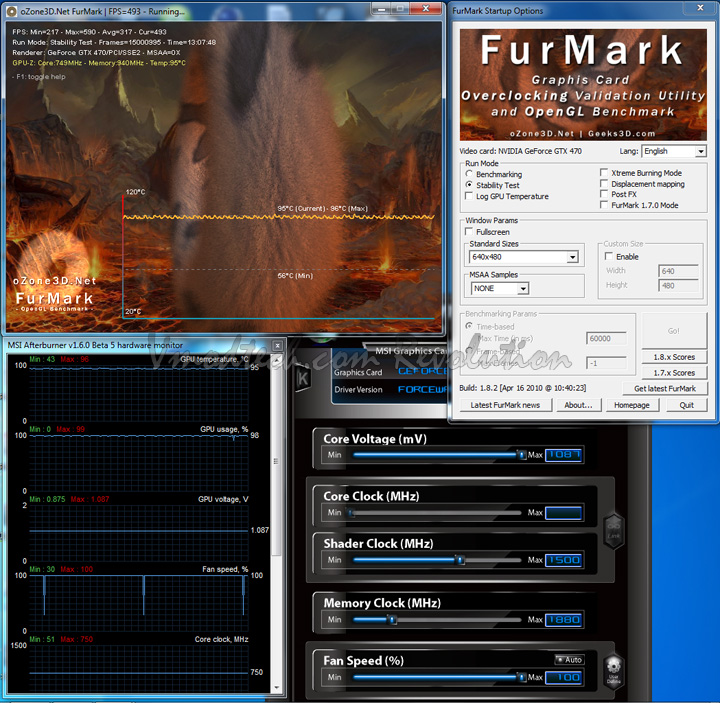Check the Fullscreen option
Image resolution: width=720 pixels, height=703 pixels.
(469, 231)
